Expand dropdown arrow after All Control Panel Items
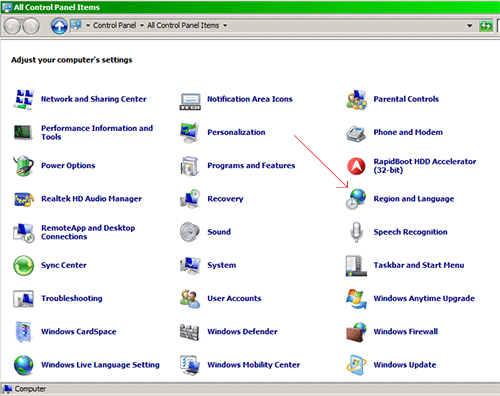The width and height of the screenshot is (500, 396). coord(225,25)
